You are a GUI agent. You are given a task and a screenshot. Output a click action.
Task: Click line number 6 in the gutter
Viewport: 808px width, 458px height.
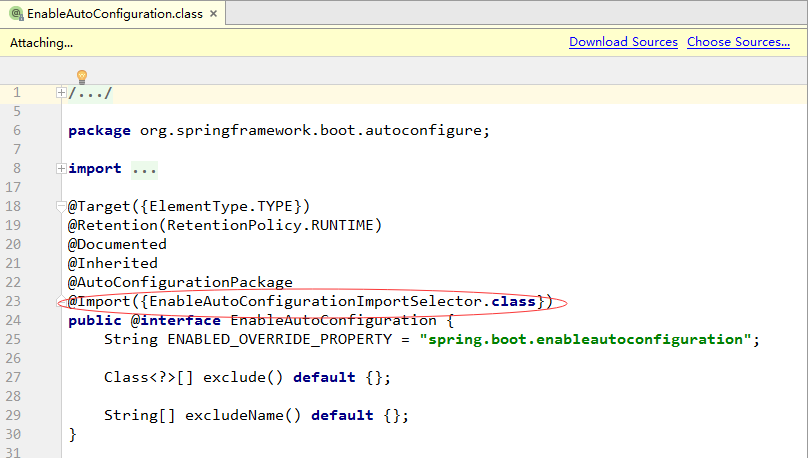pyautogui.click(x=17, y=130)
